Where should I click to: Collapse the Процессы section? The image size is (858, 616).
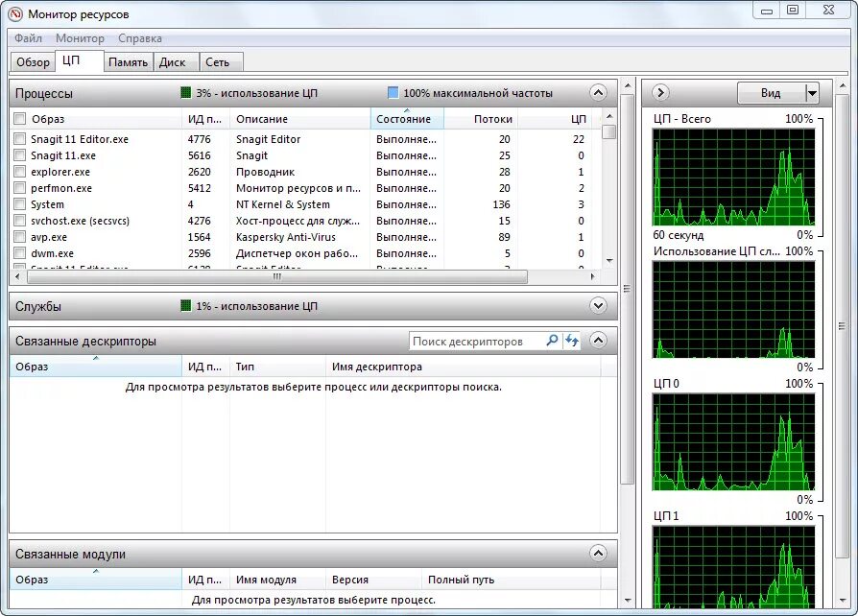click(598, 92)
